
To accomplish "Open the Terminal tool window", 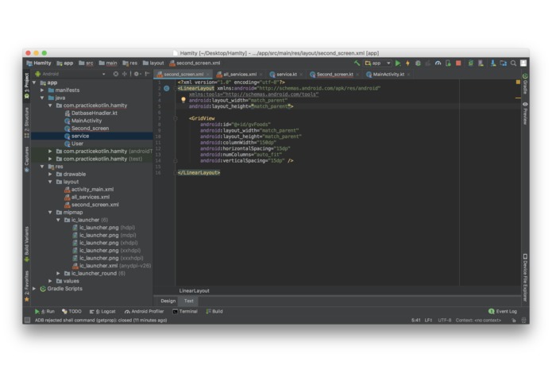I will (x=185, y=311).
